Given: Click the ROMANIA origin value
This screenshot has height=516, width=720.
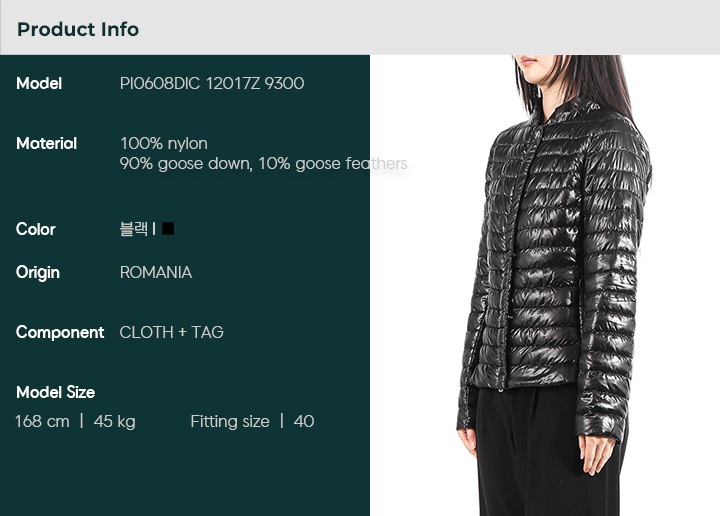Looking at the screenshot, I should pos(156,272).
